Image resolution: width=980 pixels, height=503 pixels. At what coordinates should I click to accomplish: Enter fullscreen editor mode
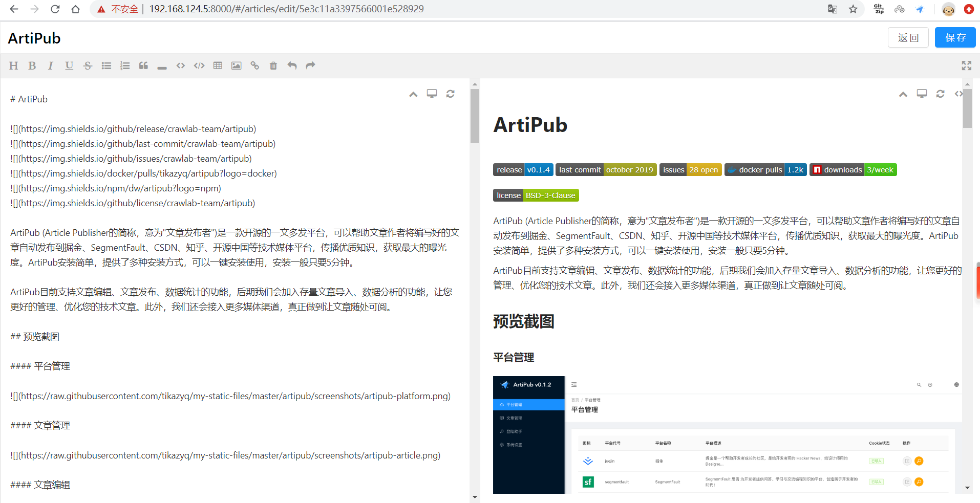[966, 65]
